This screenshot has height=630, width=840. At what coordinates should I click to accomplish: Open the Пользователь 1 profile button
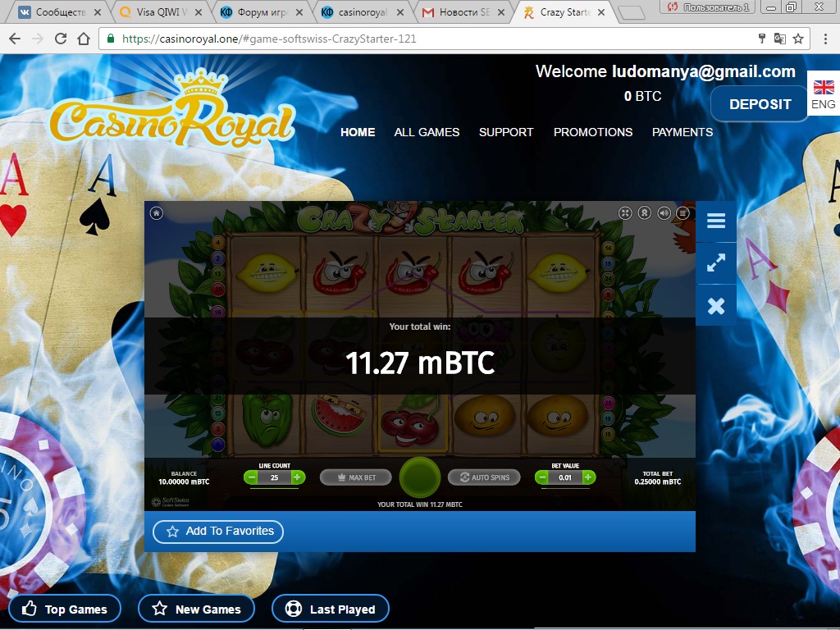pyautogui.click(x=708, y=7)
